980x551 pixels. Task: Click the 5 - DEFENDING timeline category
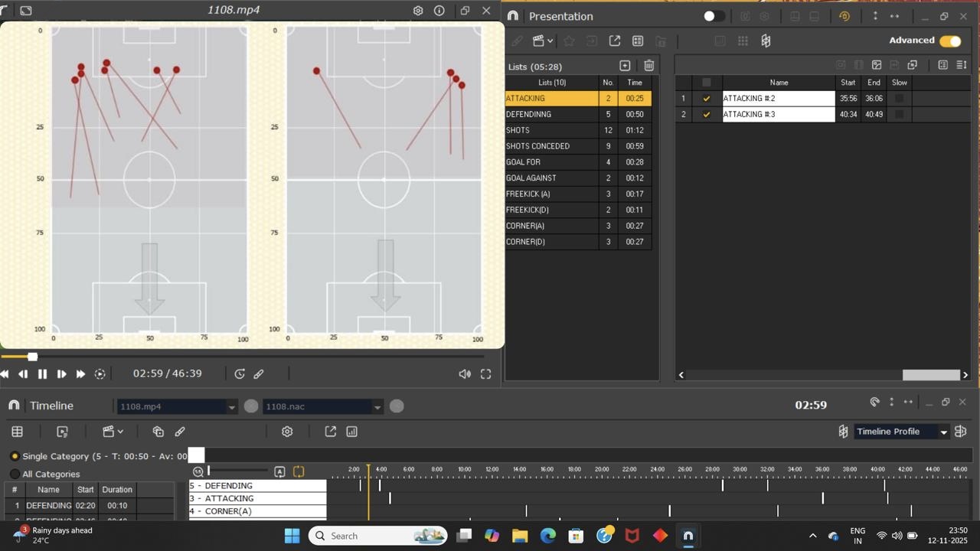pyautogui.click(x=257, y=486)
